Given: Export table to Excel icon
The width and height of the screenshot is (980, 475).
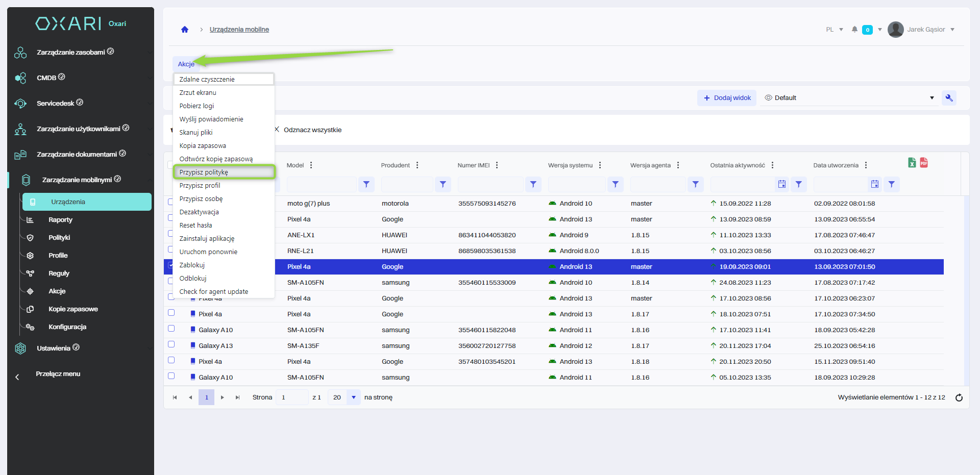Looking at the screenshot, I should point(912,163).
